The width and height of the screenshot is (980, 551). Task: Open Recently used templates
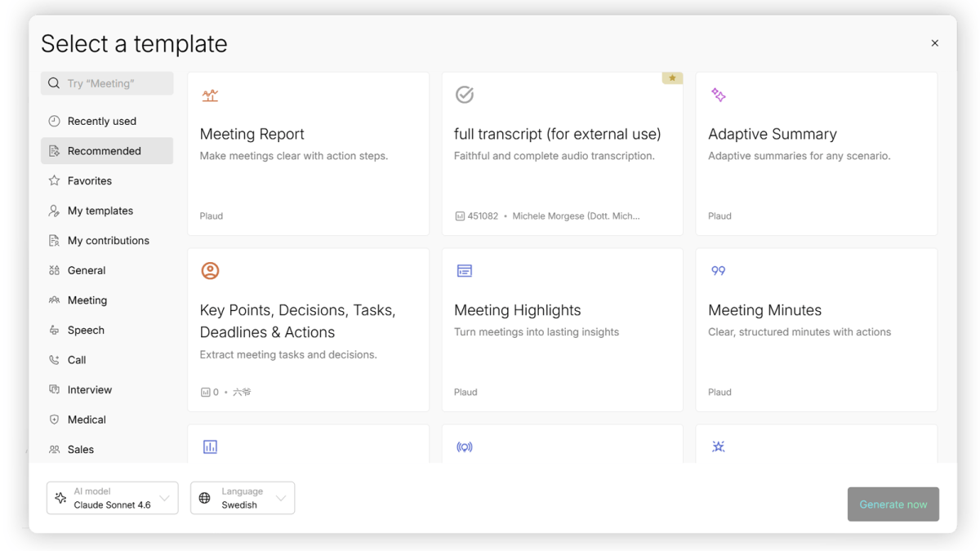107,121
